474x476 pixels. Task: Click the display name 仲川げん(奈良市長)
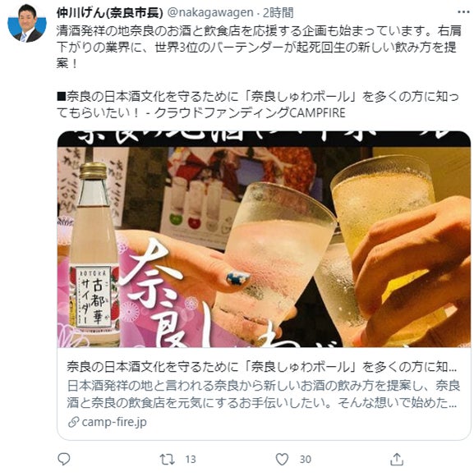pos(110,13)
